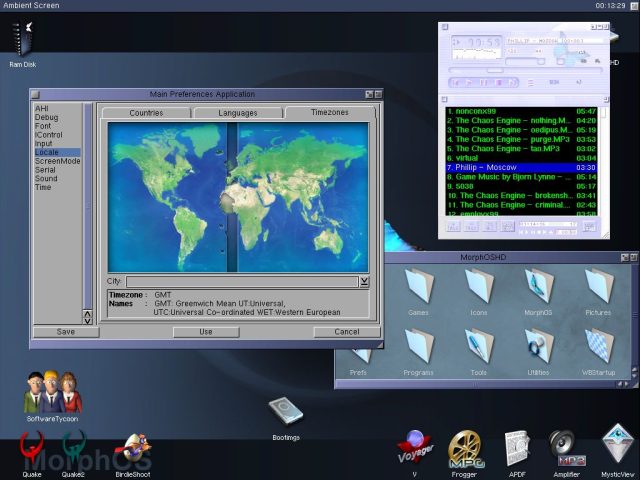Viewport: 640px width, 480px height.
Task: Launch Frogger MPG player icon
Action: point(463,446)
